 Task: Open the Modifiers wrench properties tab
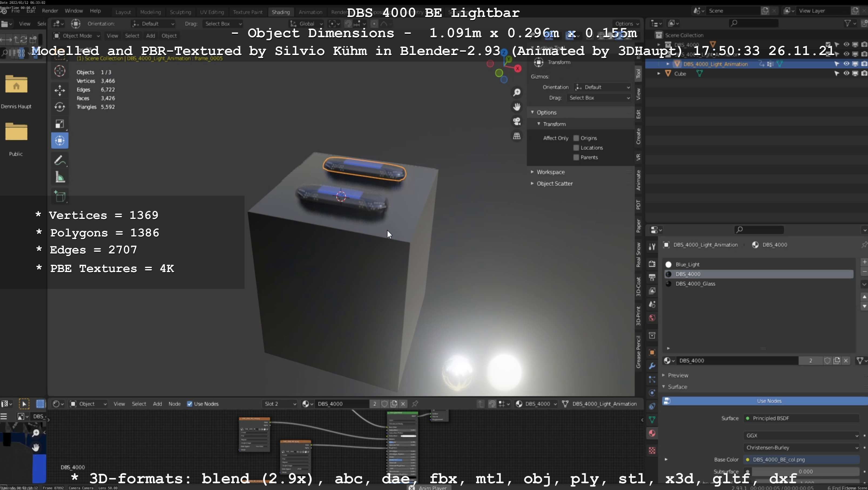[652, 366]
